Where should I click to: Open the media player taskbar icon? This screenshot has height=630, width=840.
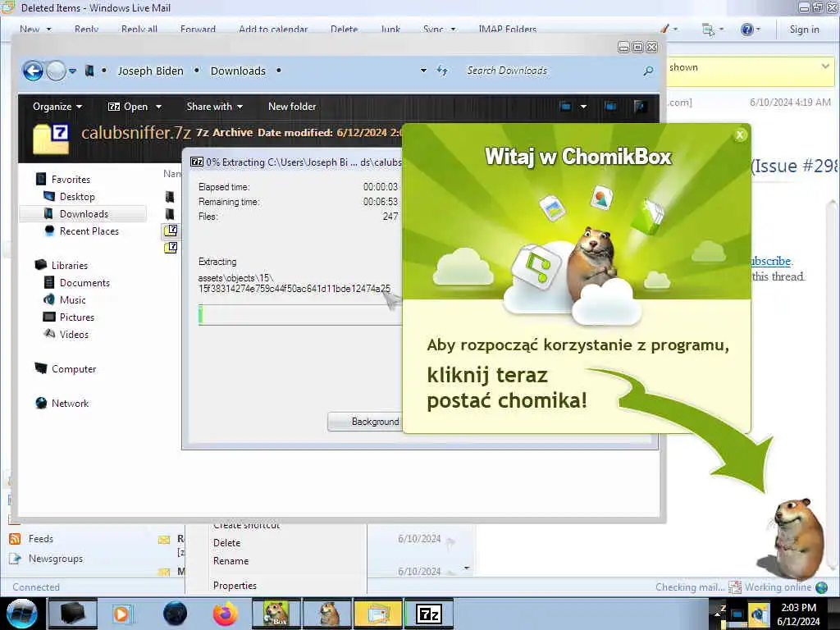121,614
